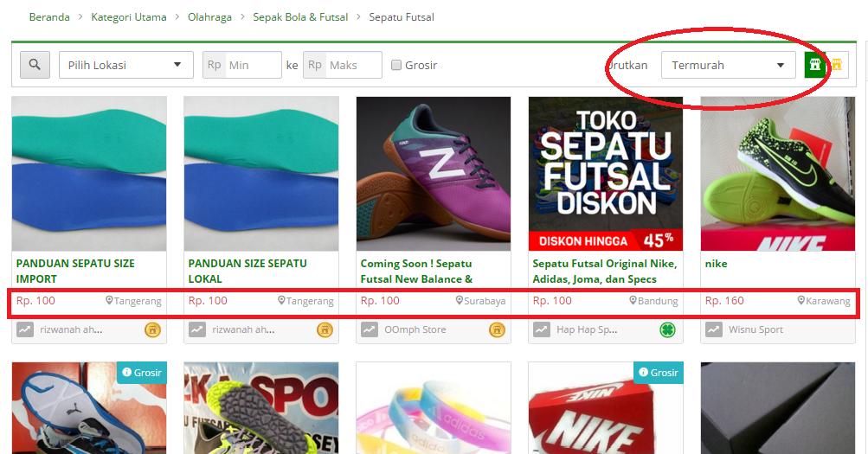This screenshot has height=454, width=868.
Task: Open the nike listing title
Action: tap(716, 264)
